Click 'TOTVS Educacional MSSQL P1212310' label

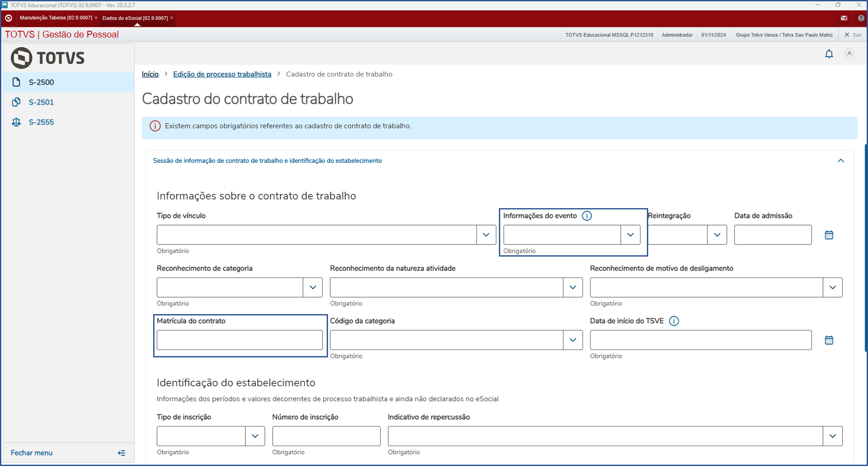(609, 35)
